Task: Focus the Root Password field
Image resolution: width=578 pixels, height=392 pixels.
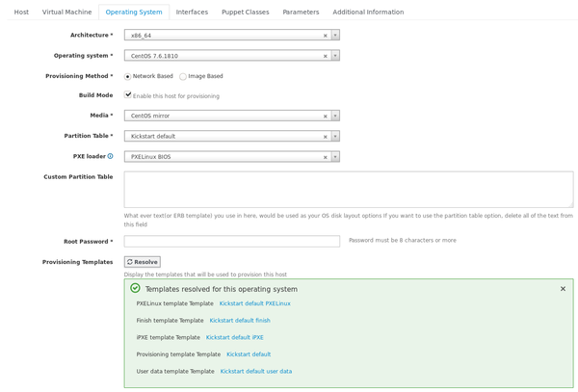Action: pos(232,242)
